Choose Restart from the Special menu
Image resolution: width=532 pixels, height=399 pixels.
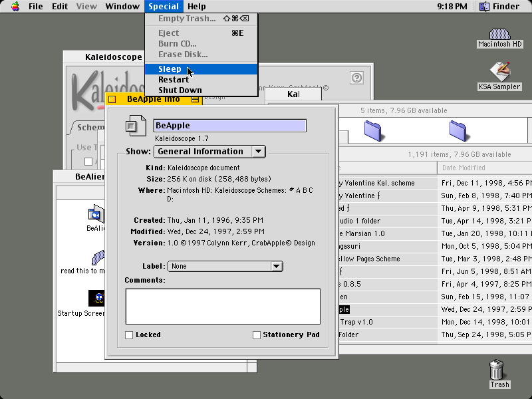point(201,80)
